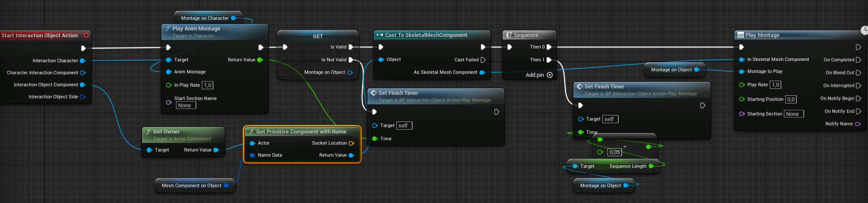The height and width of the screenshot is (203, 868).
Task: Click the Start Section Name None field
Action: [x=185, y=106]
